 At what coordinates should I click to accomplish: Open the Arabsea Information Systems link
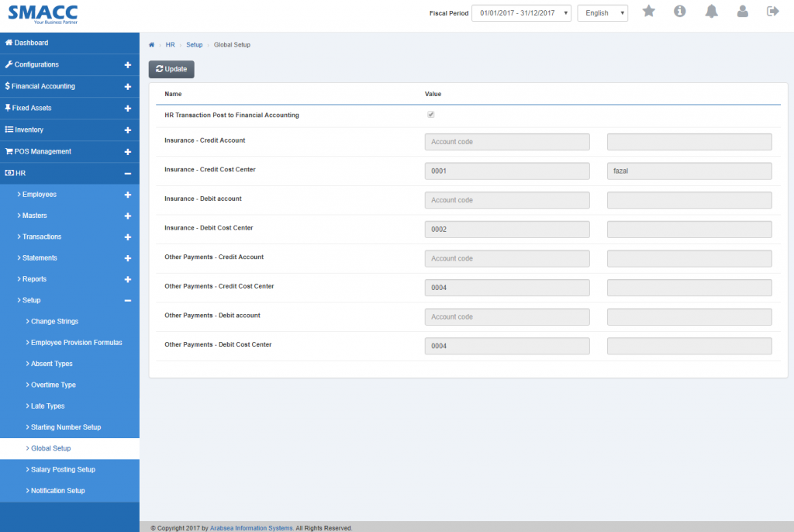(x=250, y=527)
